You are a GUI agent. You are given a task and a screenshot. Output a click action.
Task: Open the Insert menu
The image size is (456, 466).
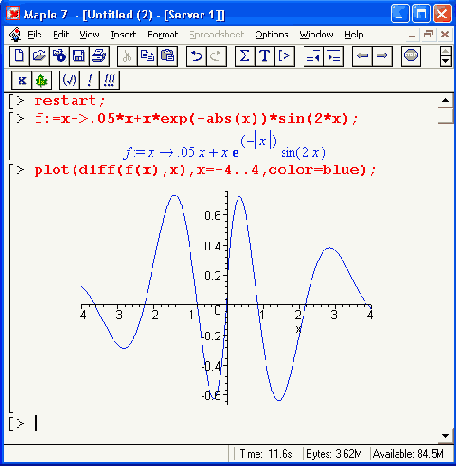(123, 34)
